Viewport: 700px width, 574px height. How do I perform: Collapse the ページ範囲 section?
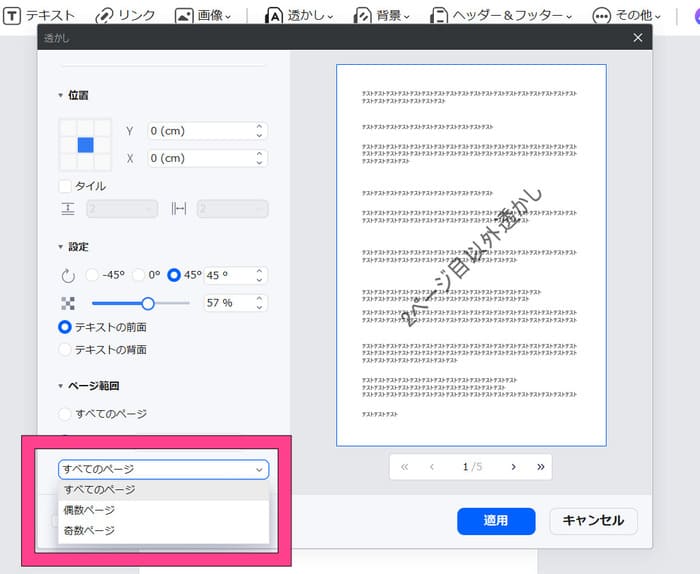coord(60,386)
